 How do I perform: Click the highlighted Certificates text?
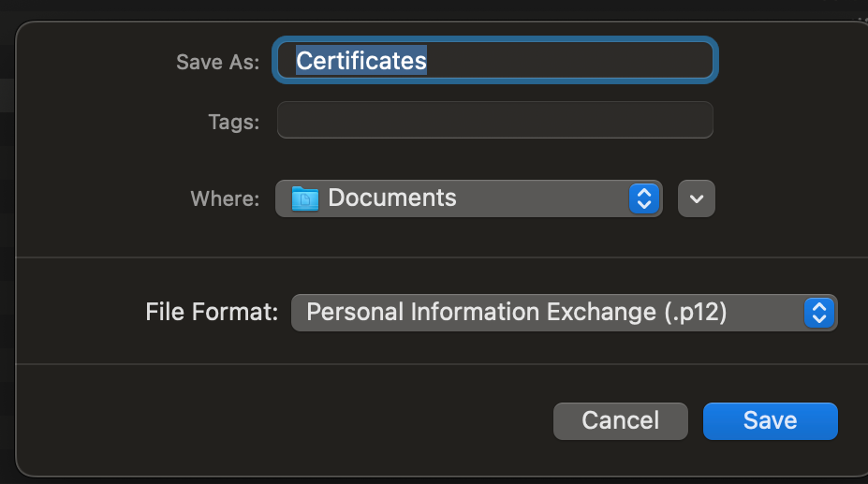point(360,60)
